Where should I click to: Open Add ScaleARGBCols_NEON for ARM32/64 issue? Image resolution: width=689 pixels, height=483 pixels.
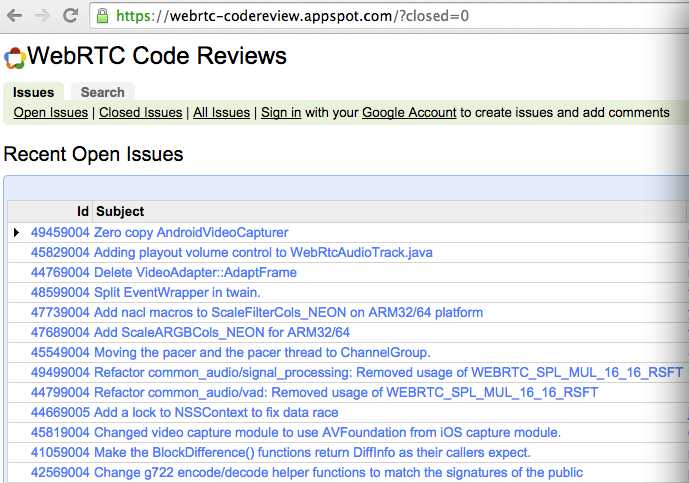(x=222, y=332)
